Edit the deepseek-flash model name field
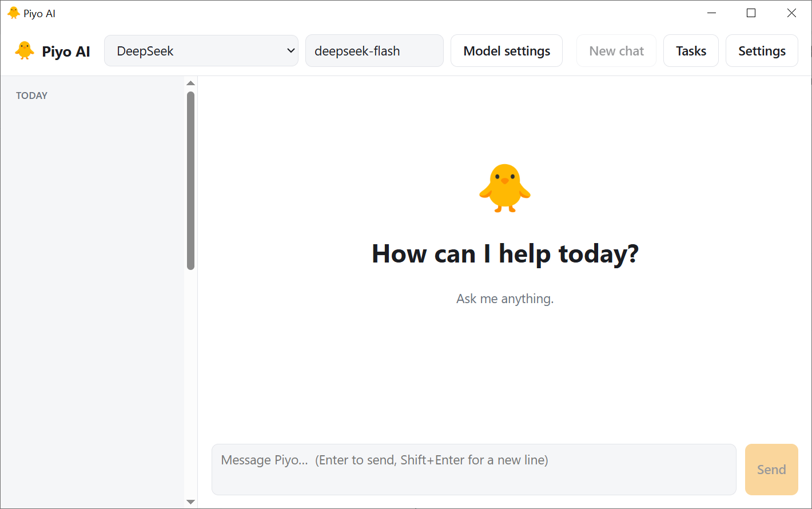 tap(375, 51)
